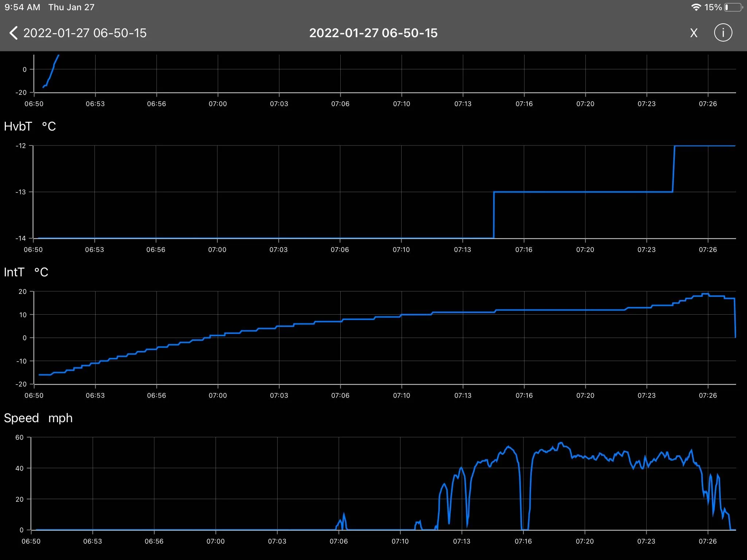The image size is (747, 560).
Task: Tap the HvbT line at its -12 plateau
Action: 705,146
